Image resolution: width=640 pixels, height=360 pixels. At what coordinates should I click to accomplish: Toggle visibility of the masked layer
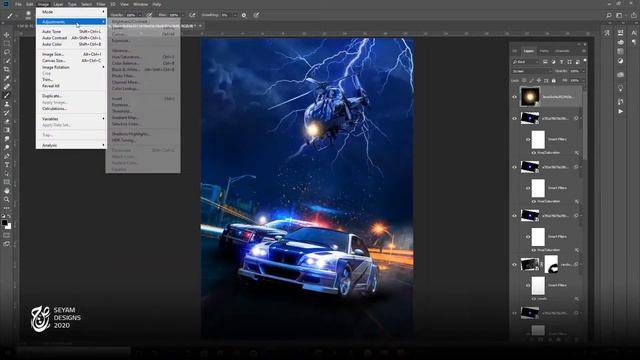(x=514, y=264)
